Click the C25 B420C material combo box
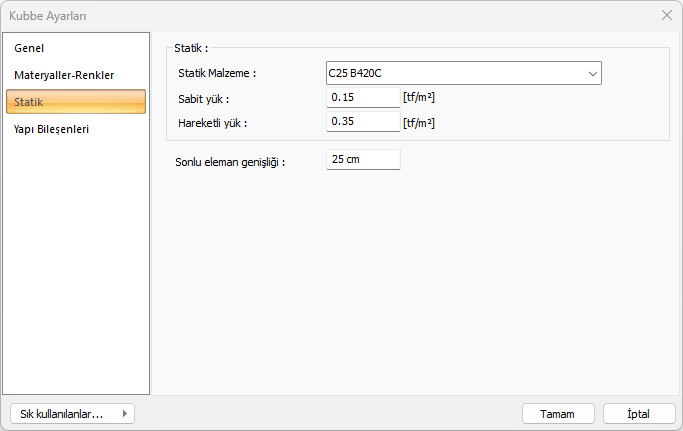 click(x=455, y=73)
